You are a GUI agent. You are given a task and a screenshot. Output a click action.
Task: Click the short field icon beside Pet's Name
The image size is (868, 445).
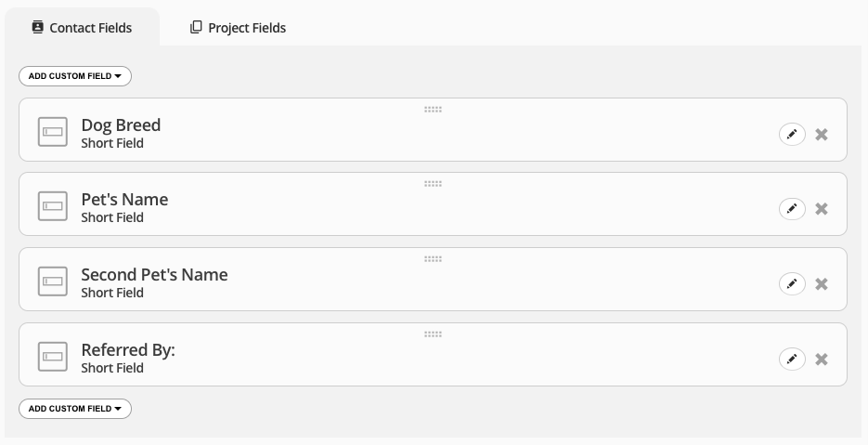[x=53, y=206]
